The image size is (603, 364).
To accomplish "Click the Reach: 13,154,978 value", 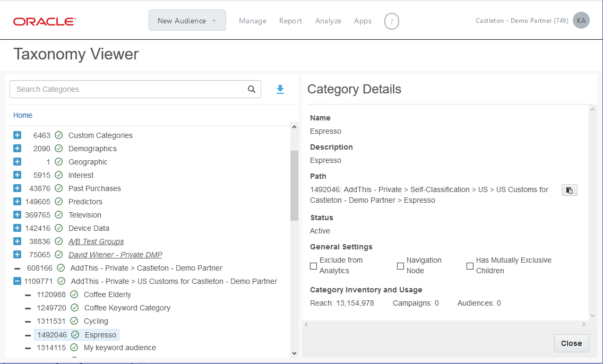I will [x=342, y=303].
